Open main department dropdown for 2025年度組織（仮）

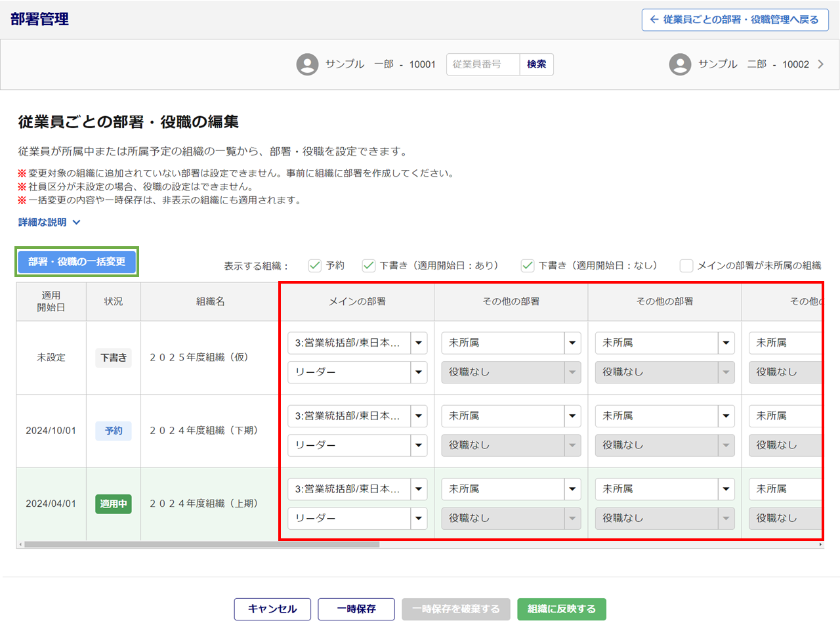pos(358,343)
